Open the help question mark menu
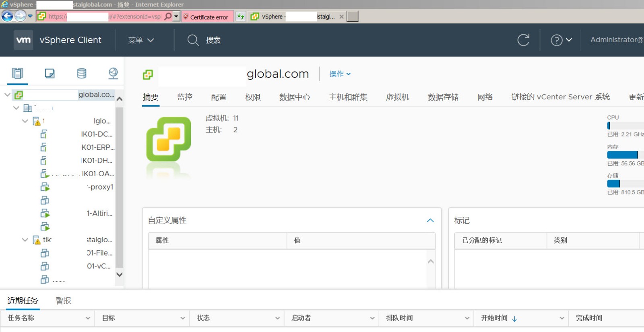Image resolution: width=644 pixels, height=332 pixels. pyautogui.click(x=561, y=40)
